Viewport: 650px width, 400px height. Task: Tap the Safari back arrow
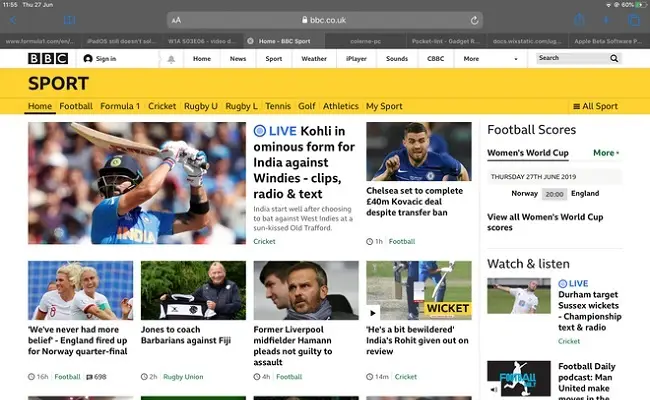click(13, 20)
